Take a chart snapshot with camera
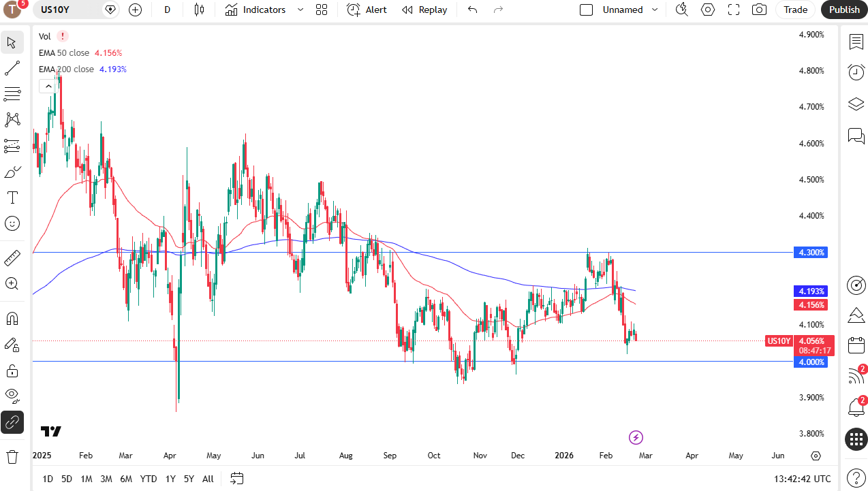This screenshot has height=491, width=868. (x=759, y=10)
